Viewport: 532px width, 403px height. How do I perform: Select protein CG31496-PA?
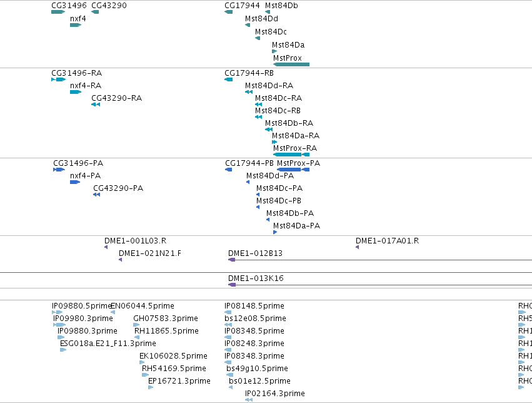(78, 163)
